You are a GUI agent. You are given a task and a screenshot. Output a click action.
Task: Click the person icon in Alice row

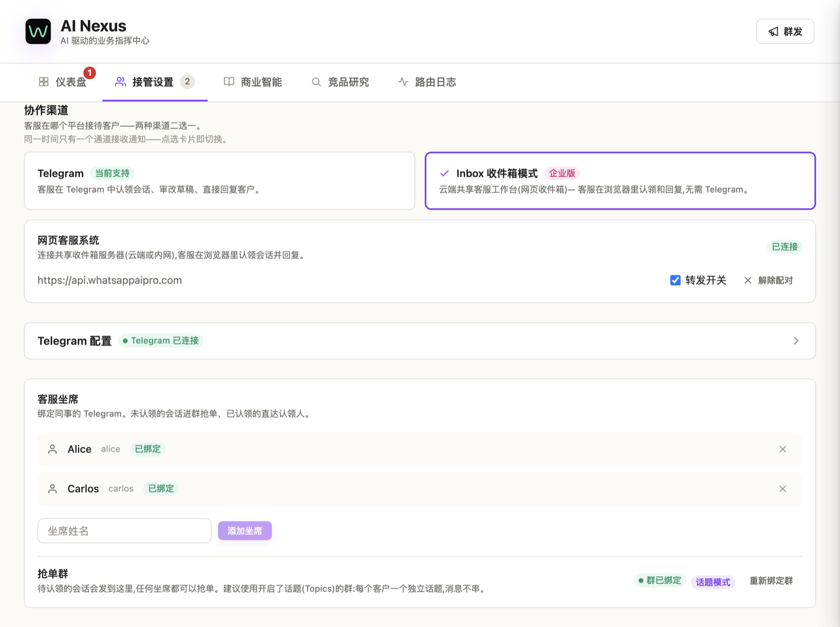(x=52, y=449)
